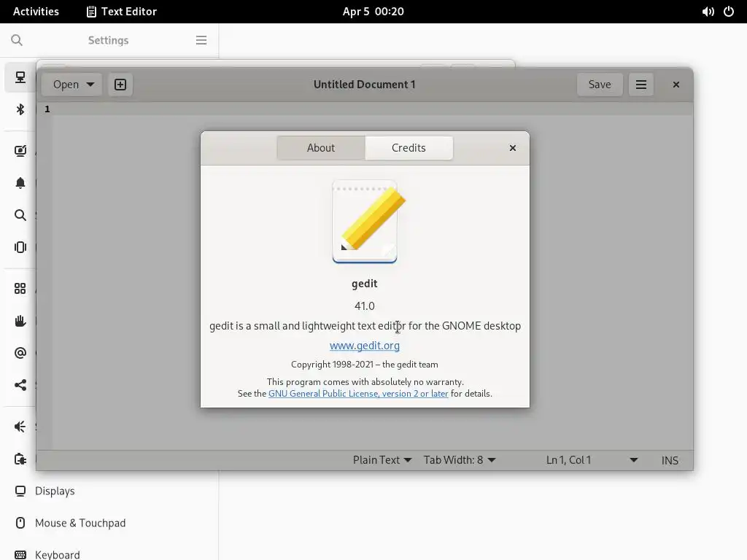Create a new document tab icon
The image size is (747, 560).
tap(120, 85)
